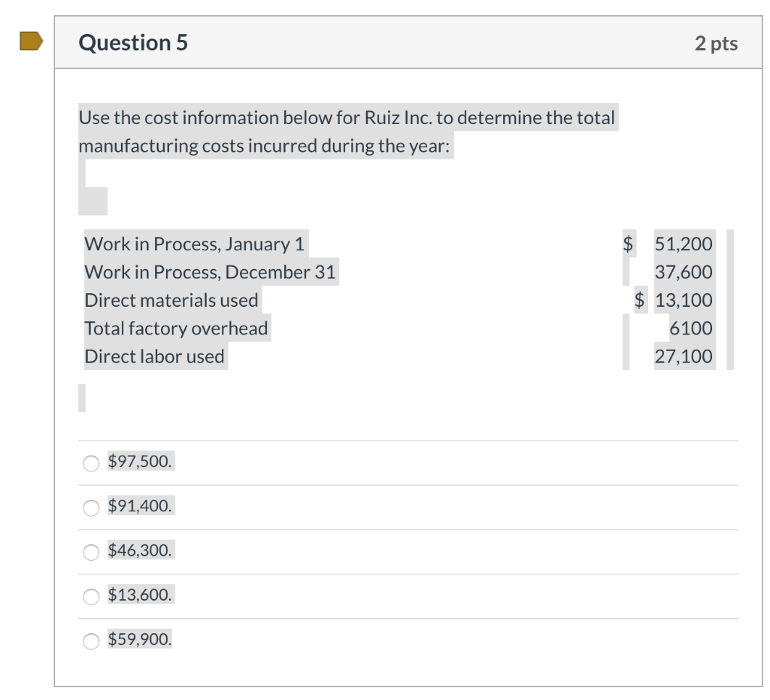770x700 pixels.
Task: Click the Work in Process, January 1 row
Action: [x=194, y=244]
